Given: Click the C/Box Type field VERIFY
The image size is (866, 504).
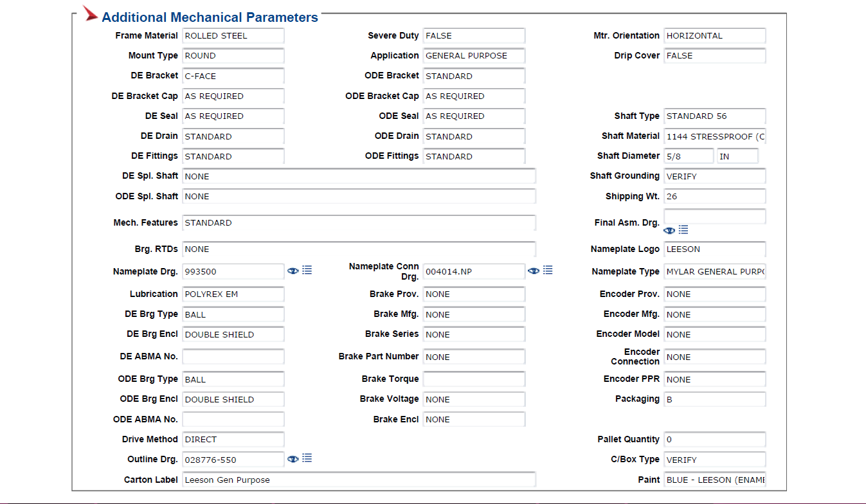Looking at the screenshot, I should [715, 460].
